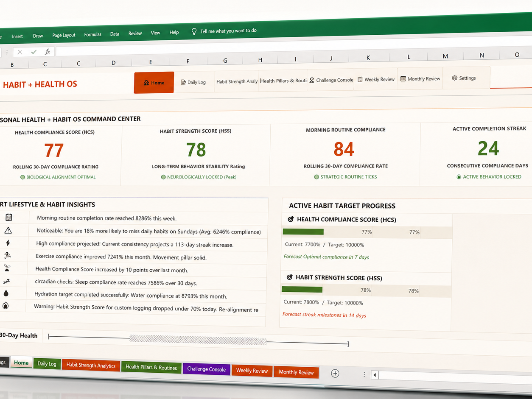
Task: Click the horizontal scrollbar left arrow
Action: (x=375, y=375)
